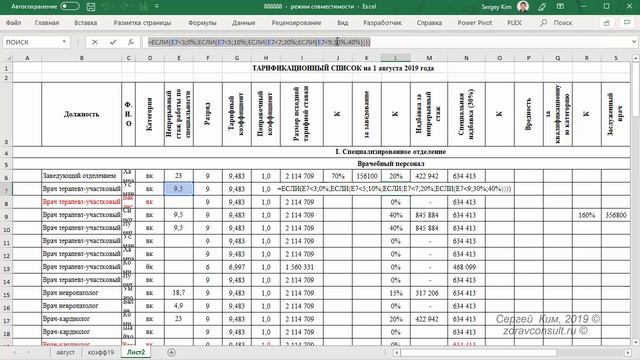The width and height of the screenshot is (640, 360).
Task: Click cell containing 'Заведующий отделением'
Action: tap(82, 176)
